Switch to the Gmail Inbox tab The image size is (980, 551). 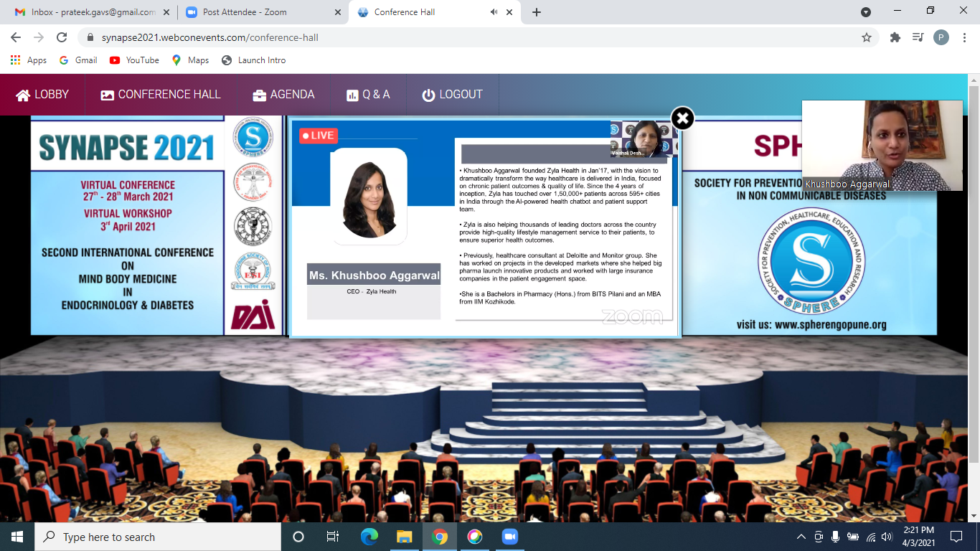pos(93,12)
